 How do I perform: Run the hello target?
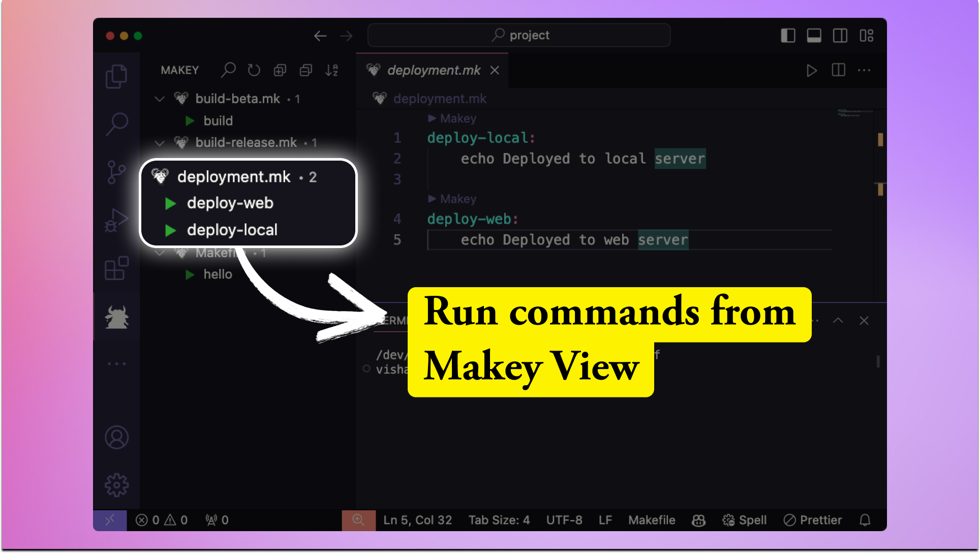tap(190, 274)
